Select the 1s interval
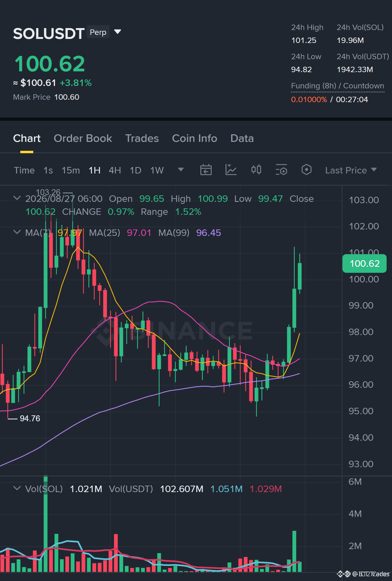This screenshot has height=581, width=392. click(48, 170)
